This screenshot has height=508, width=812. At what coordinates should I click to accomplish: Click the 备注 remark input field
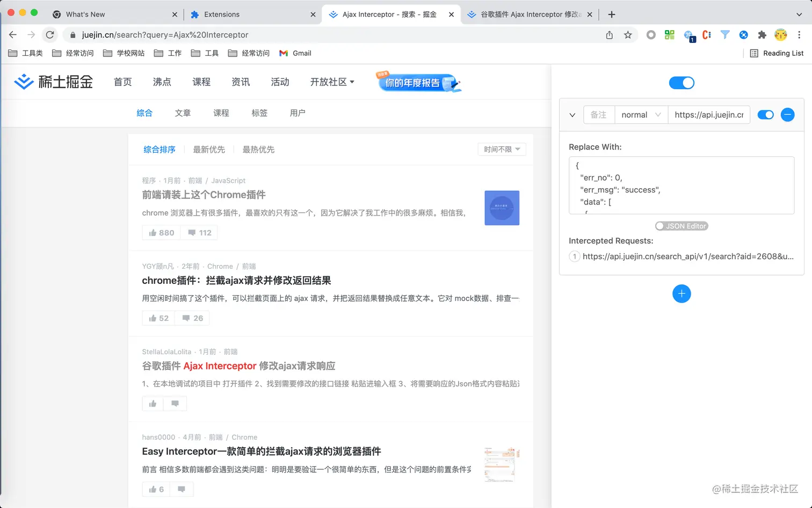tap(599, 115)
